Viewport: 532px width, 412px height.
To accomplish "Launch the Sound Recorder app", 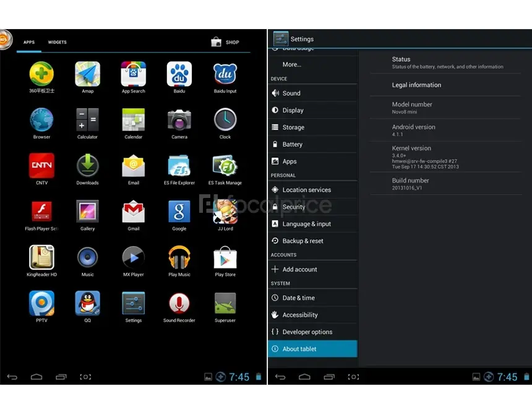I will click(x=179, y=303).
